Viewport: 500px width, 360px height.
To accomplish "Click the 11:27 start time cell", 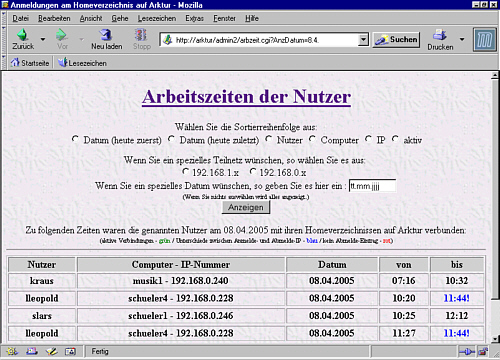I will point(404,333).
